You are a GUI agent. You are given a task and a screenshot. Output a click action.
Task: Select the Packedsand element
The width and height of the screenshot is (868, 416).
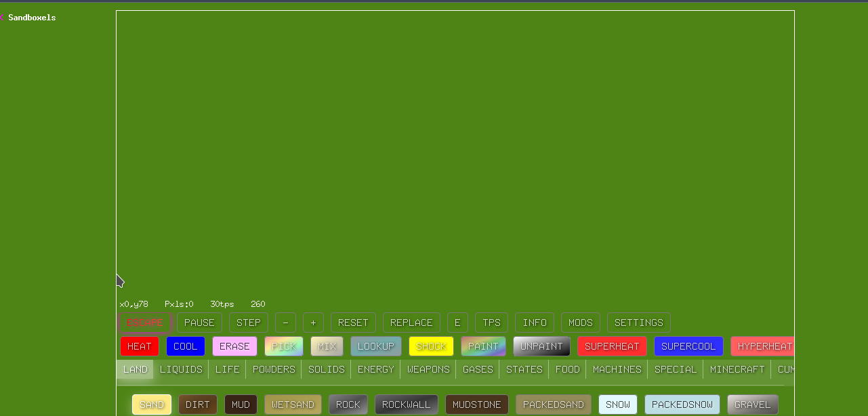[x=554, y=404]
